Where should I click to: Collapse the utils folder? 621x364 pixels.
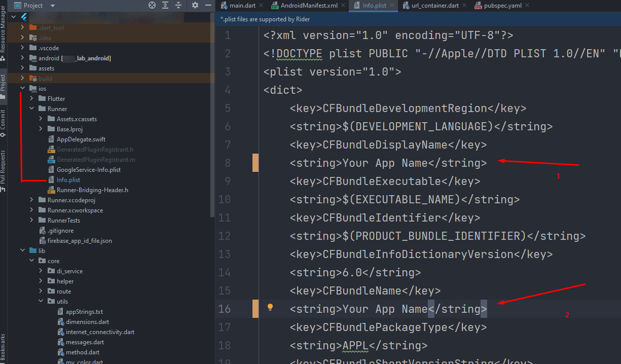coord(41,302)
